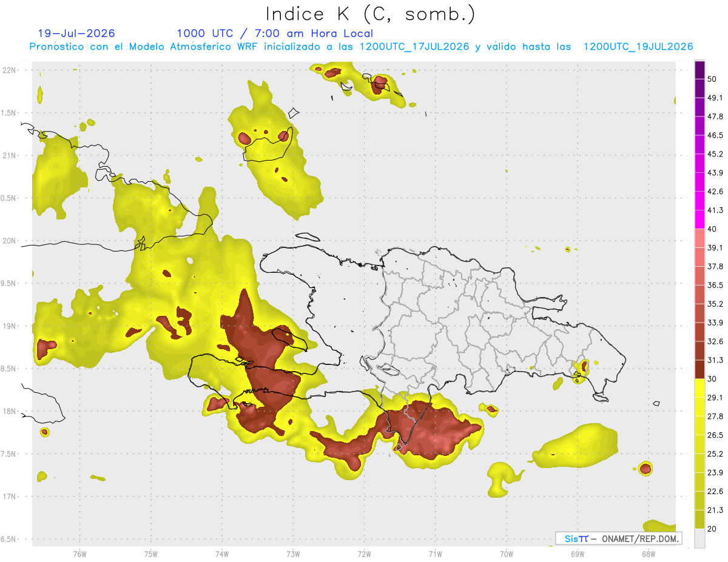Image resolution: width=728 pixels, height=562 pixels.
Task: Click the '69W' longitude label
Action: coord(578,554)
